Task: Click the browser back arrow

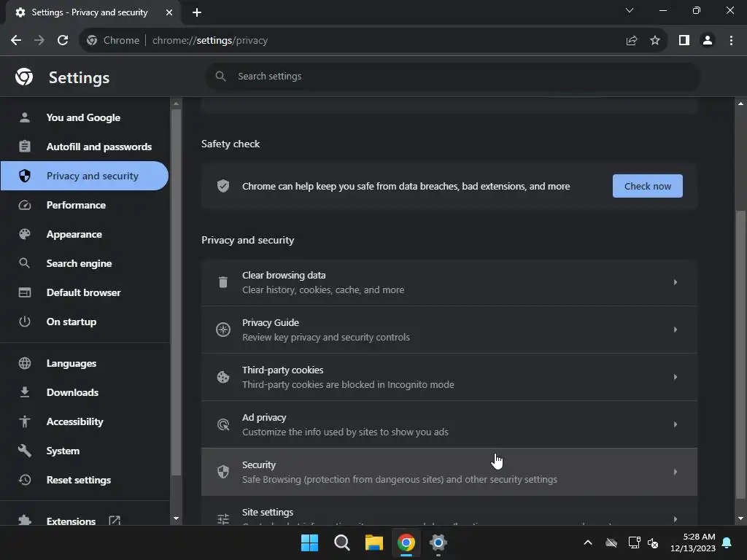Action: 16,41
